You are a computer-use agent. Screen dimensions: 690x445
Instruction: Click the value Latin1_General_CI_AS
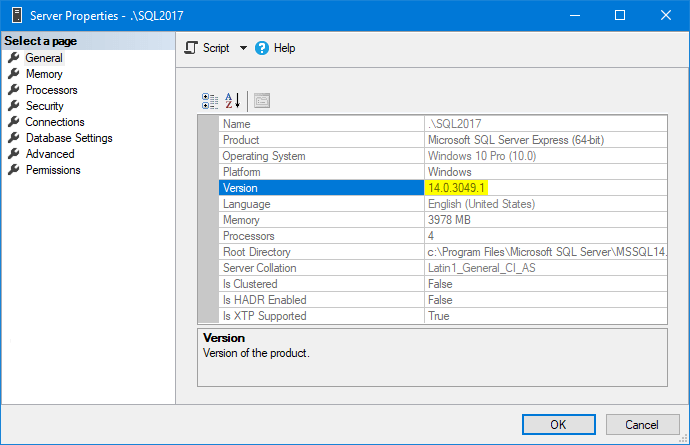pos(482,268)
